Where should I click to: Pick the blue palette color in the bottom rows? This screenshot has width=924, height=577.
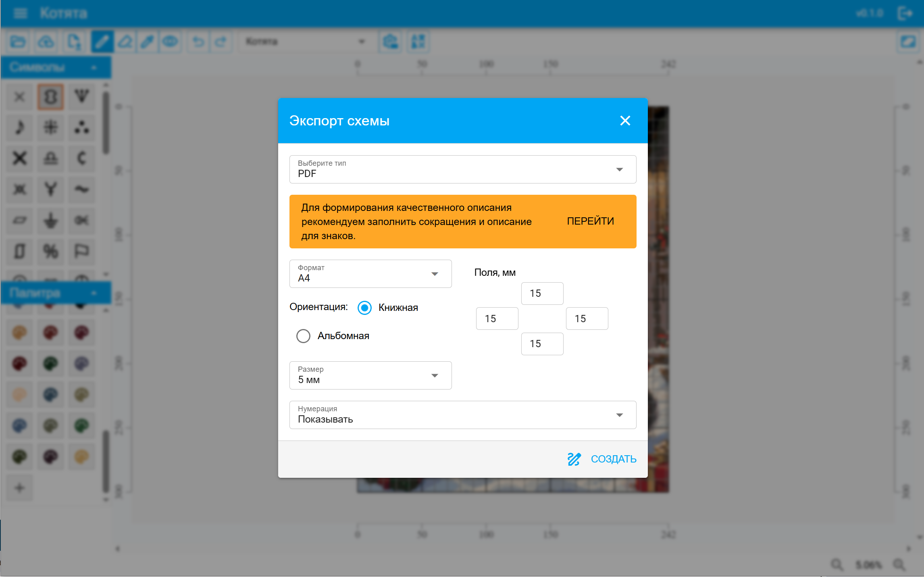click(19, 426)
